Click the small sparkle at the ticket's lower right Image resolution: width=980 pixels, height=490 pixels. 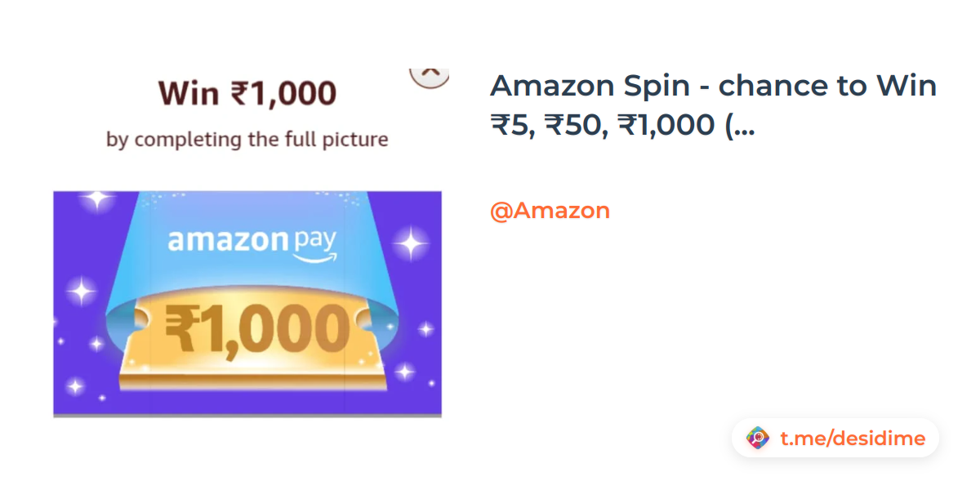tap(405, 372)
